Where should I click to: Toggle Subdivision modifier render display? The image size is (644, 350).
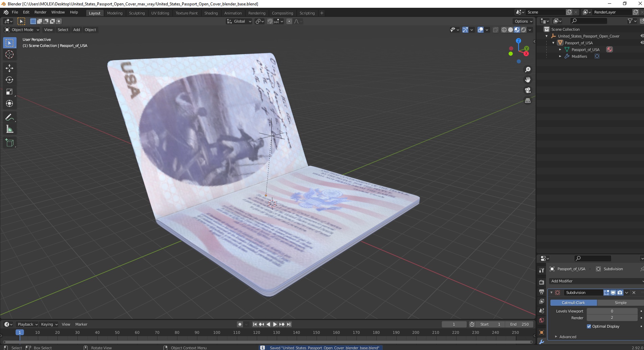coord(620,293)
